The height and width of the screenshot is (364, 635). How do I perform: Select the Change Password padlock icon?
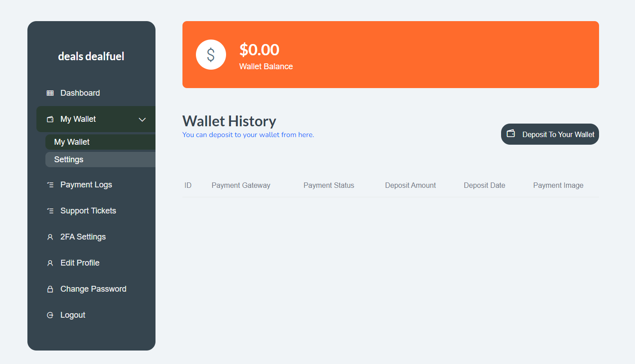(x=50, y=289)
